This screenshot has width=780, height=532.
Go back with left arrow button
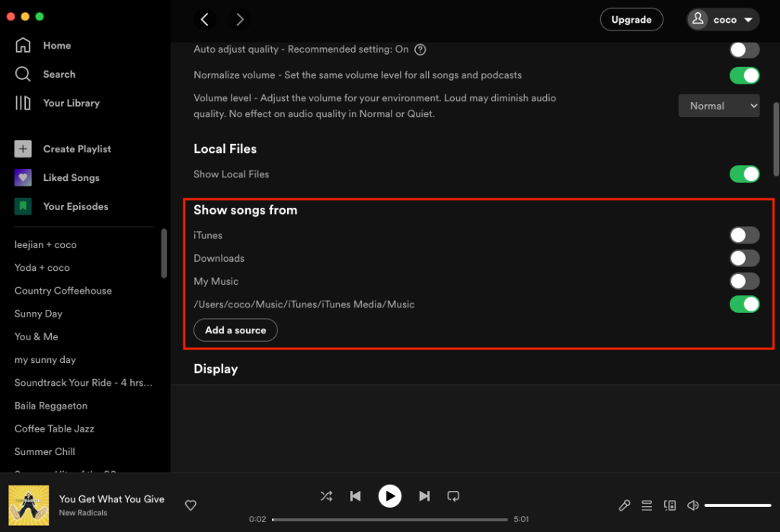(205, 20)
